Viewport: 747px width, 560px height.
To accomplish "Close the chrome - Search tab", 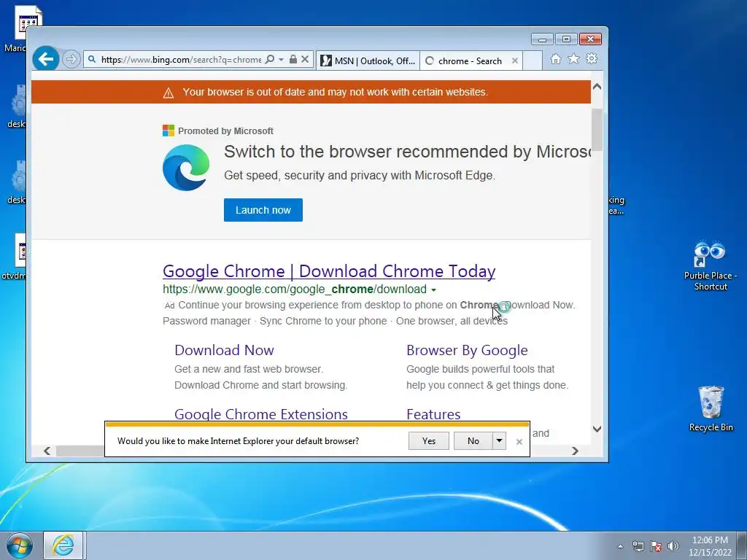I will tap(515, 61).
